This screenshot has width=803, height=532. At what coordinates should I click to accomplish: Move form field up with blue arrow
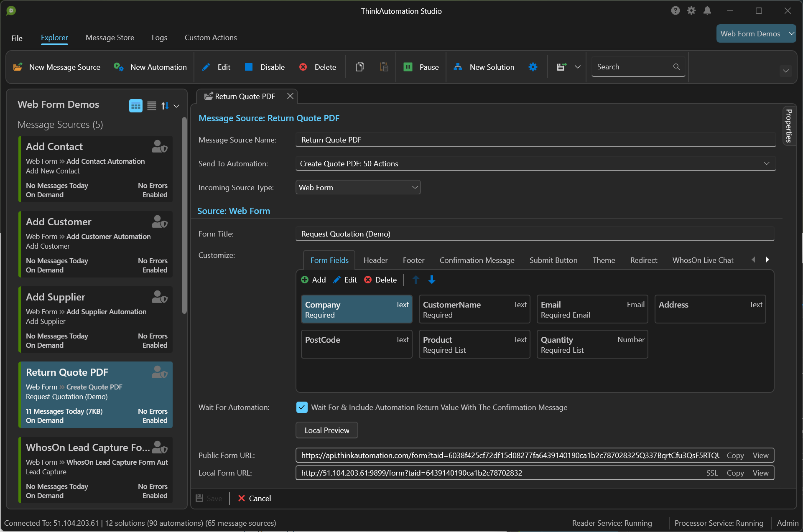[x=416, y=280]
